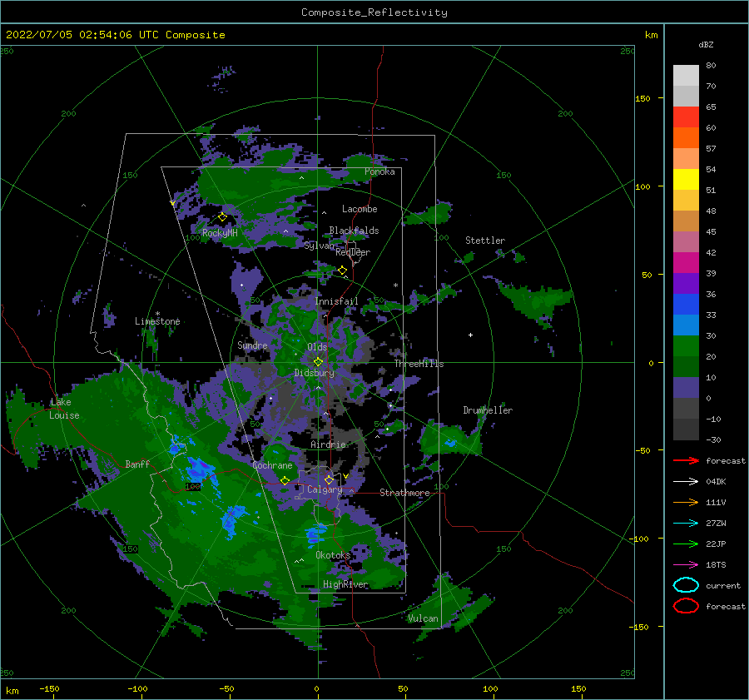Screen dimensions: 749x700
Task: Click the red forecast arrow in the legend
Action: [686, 460]
